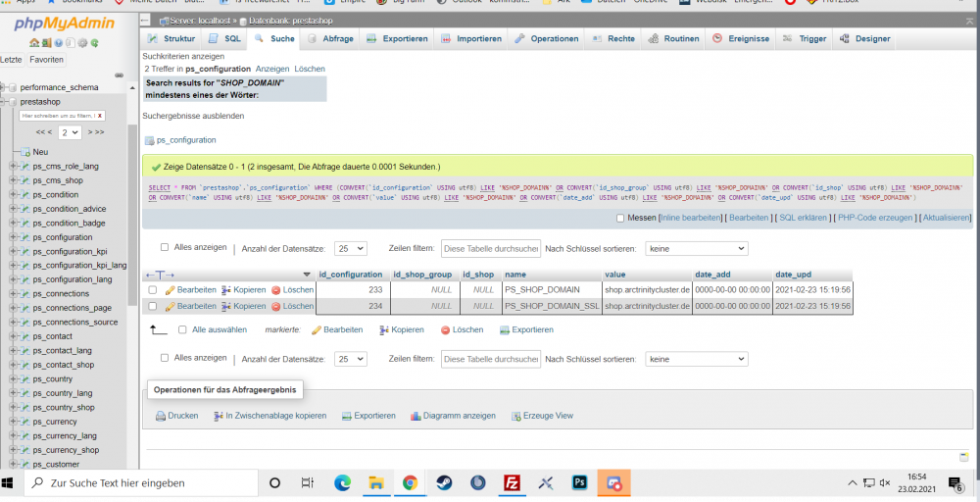Click In Zwischenablage kopieren

pos(270,416)
